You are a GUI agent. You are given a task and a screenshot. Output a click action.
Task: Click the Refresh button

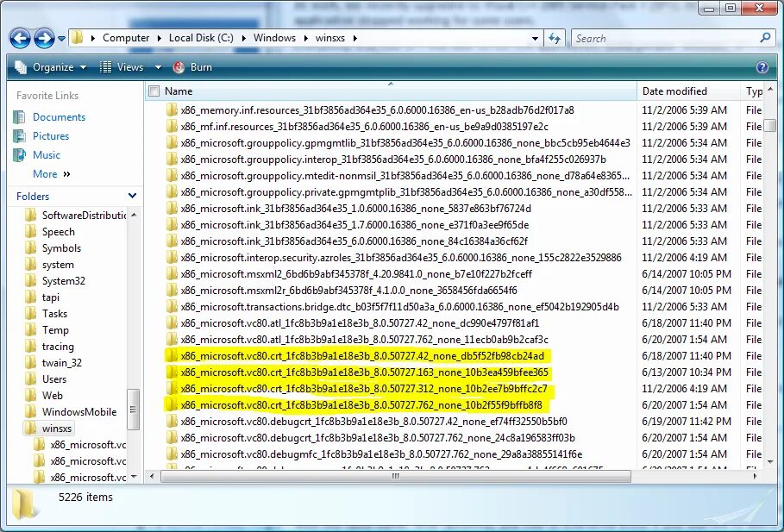pyautogui.click(x=555, y=38)
